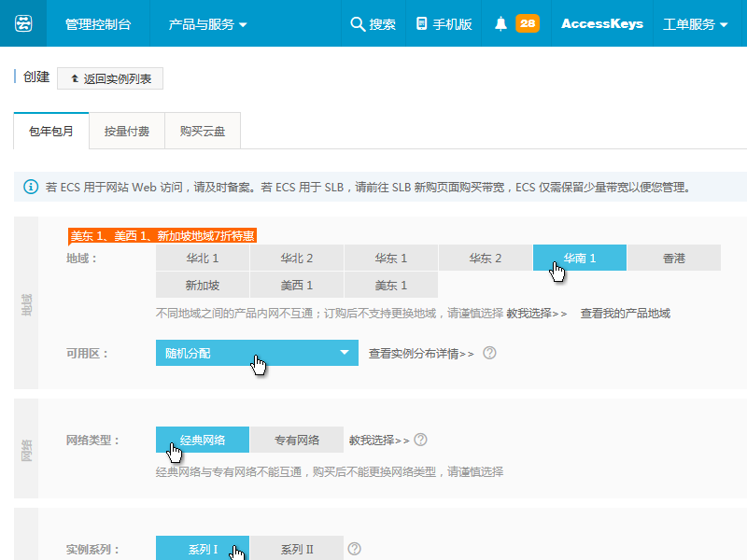Select 系列 II instance series
This screenshot has height=560, width=747.
(x=297, y=550)
